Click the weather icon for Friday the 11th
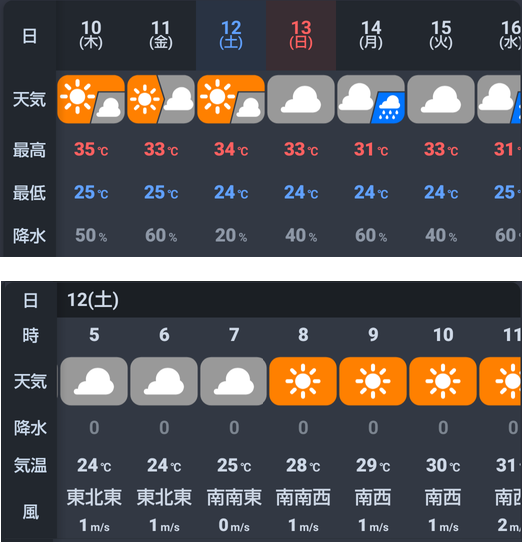Screen dimensions: 522x542 [161, 99]
